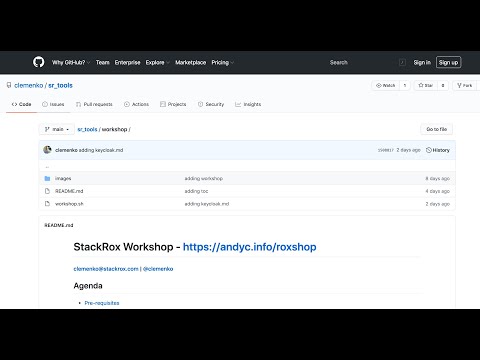Image resolution: width=480 pixels, height=360 pixels.
Task: Select the Code tab
Action: coord(21,104)
